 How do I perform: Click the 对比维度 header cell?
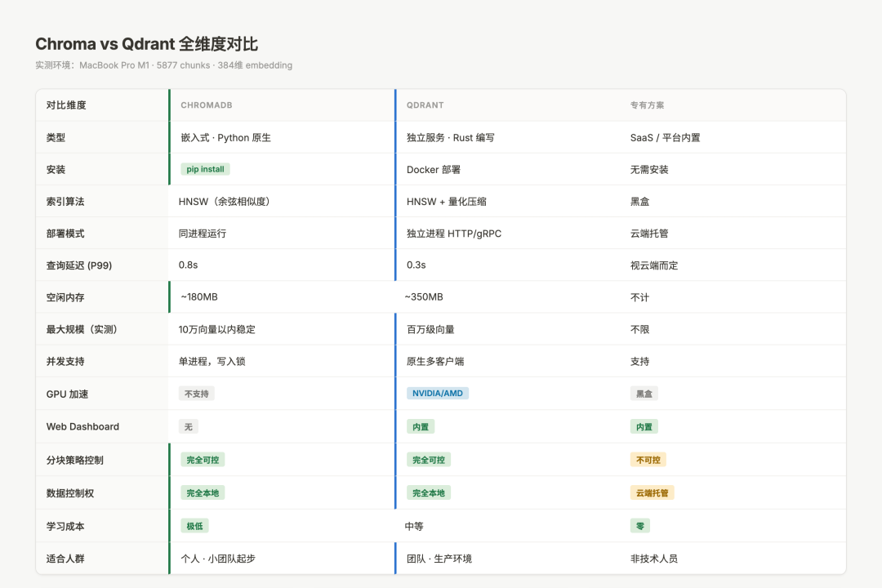(66, 105)
